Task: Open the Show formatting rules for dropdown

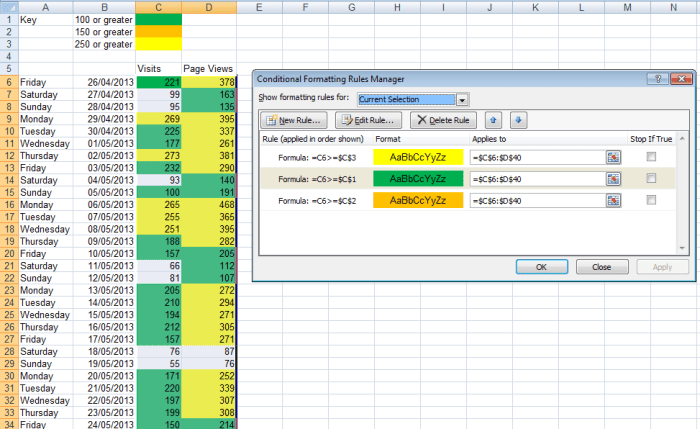Action: [x=462, y=99]
